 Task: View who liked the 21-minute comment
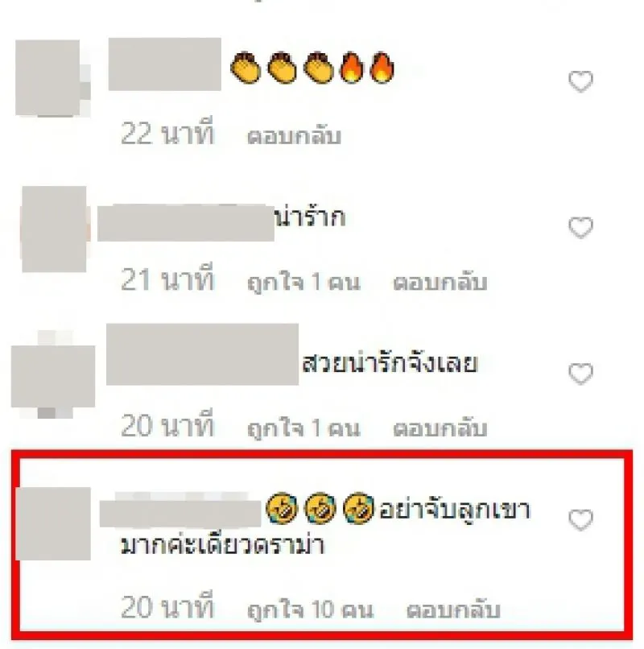(x=303, y=282)
